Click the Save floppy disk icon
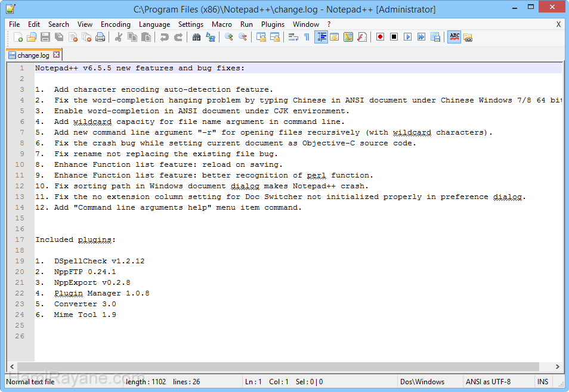Viewport: 569px width, 392px height. click(45, 37)
